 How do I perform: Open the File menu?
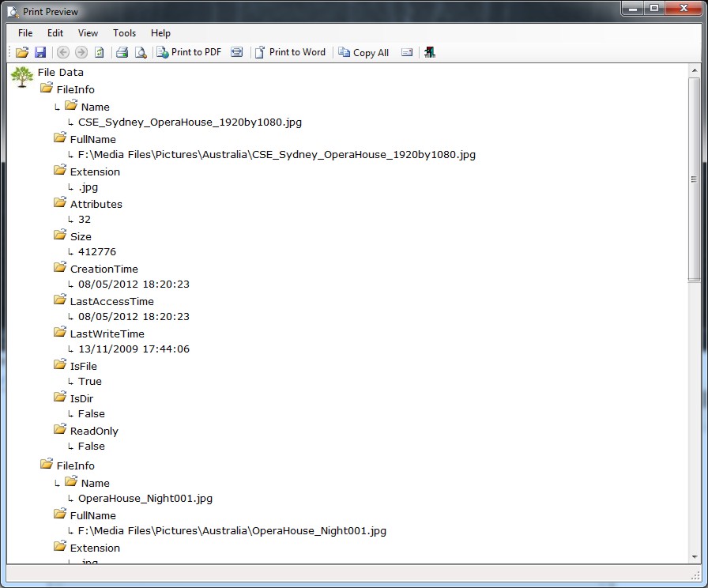(x=25, y=33)
